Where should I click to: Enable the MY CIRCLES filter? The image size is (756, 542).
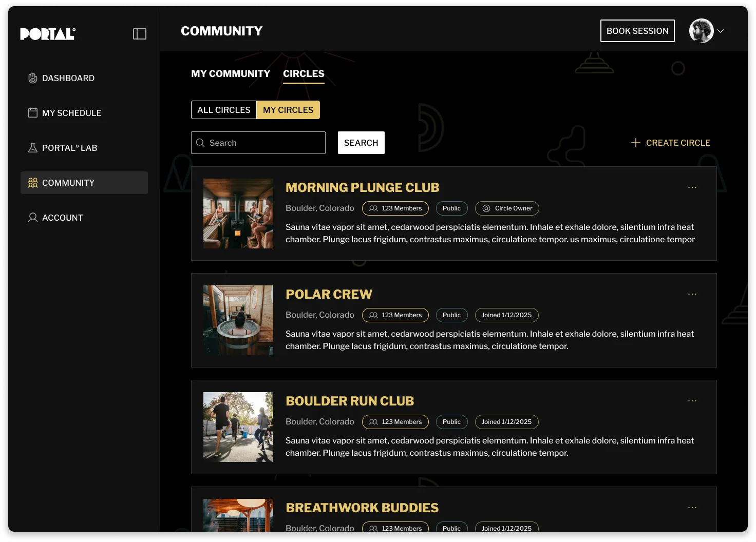(288, 109)
